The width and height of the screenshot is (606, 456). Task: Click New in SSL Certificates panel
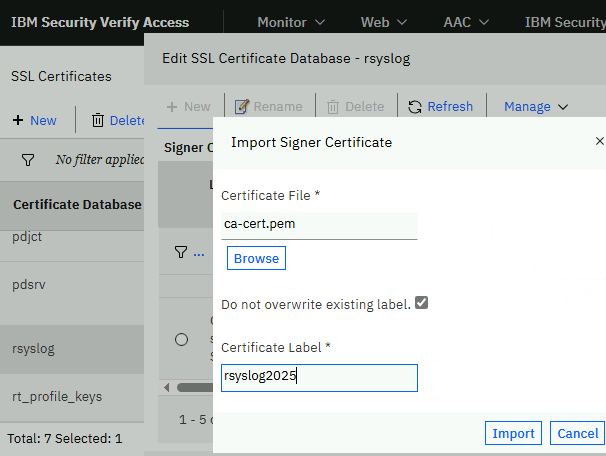coord(43,121)
